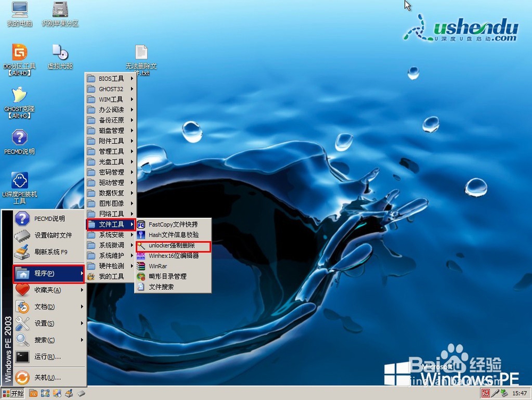Expand the 网络工具 submenu
The image size is (532, 400).
coord(110,214)
